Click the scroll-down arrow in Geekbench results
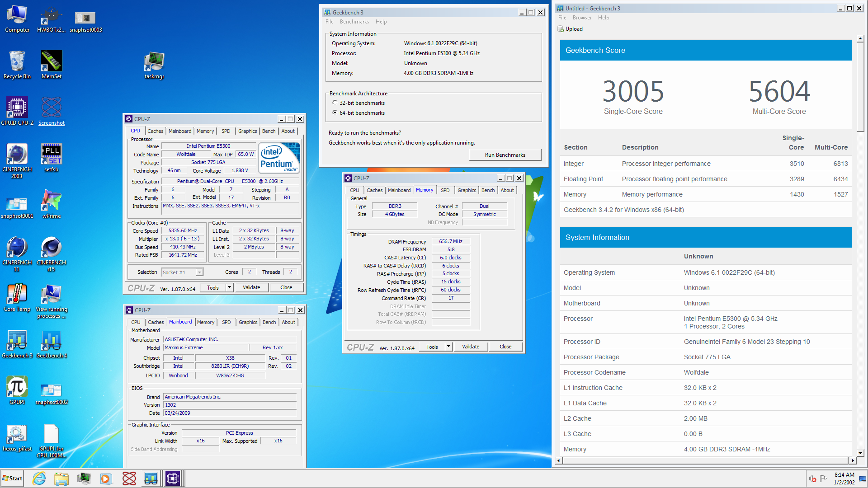The height and width of the screenshot is (488, 868). click(x=860, y=453)
